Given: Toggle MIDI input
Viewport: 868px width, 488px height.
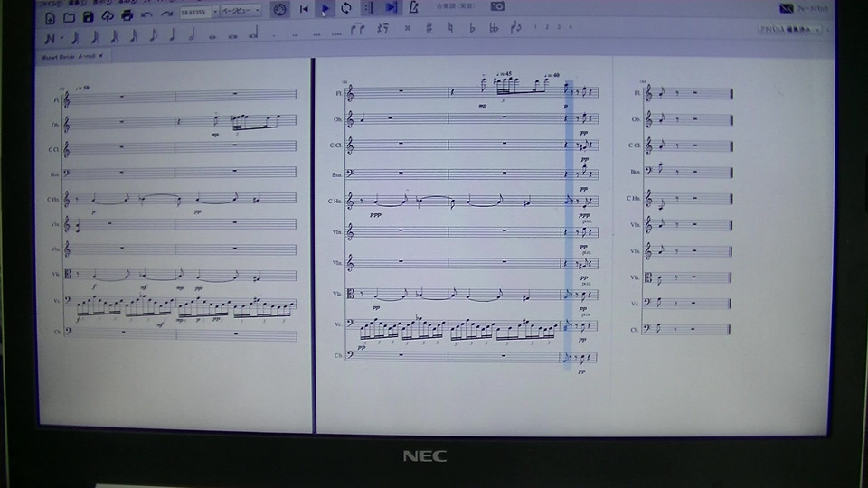Looking at the screenshot, I should tap(279, 9).
